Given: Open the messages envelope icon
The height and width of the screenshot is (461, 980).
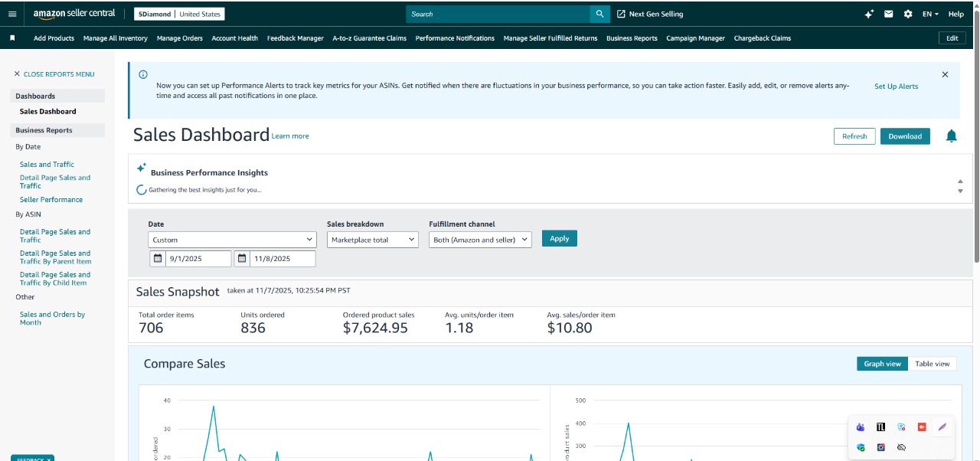Looking at the screenshot, I should pyautogui.click(x=889, y=14).
